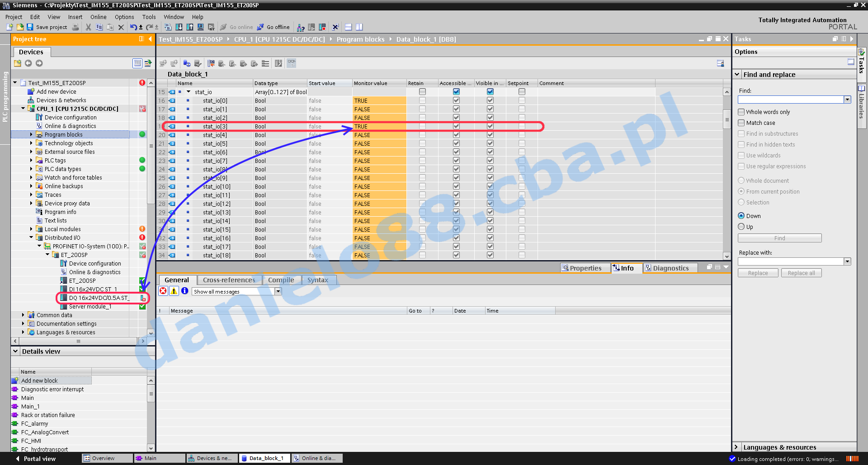Click the Split editor space horizontally icon

(348, 27)
